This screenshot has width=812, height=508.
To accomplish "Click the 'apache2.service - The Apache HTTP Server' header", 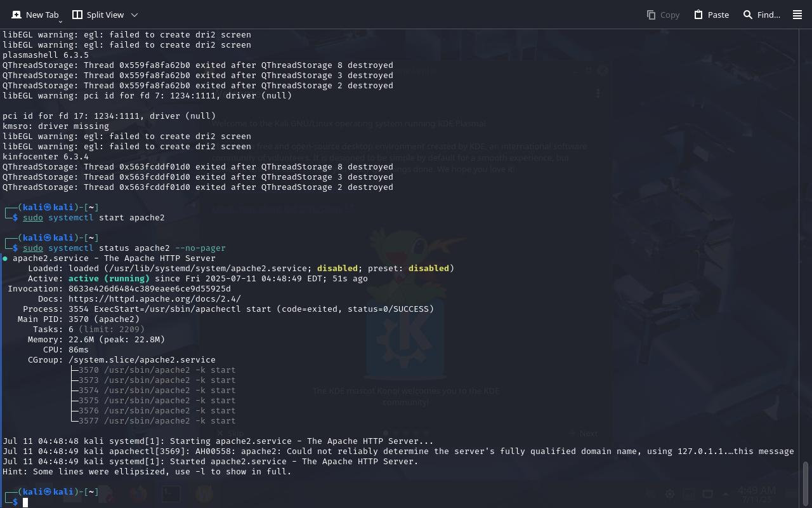I will coord(114,258).
